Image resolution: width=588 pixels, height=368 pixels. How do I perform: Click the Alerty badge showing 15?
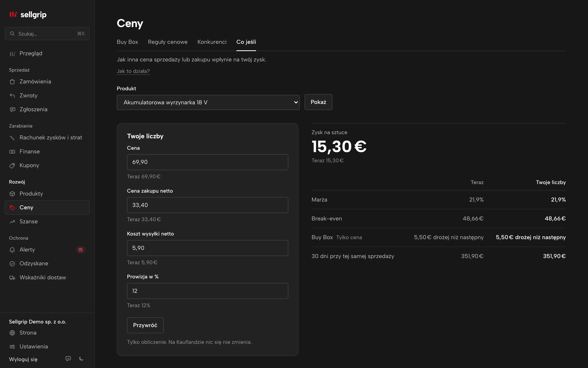point(80,250)
